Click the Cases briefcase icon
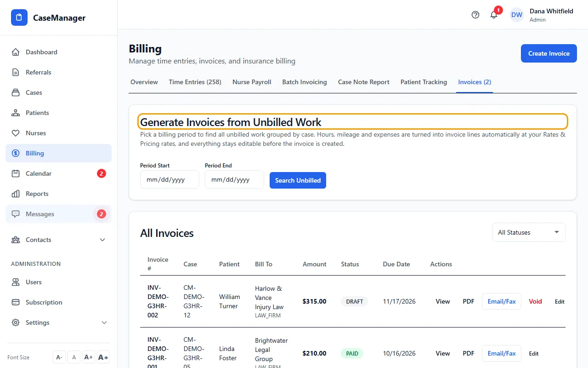 [x=16, y=92]
